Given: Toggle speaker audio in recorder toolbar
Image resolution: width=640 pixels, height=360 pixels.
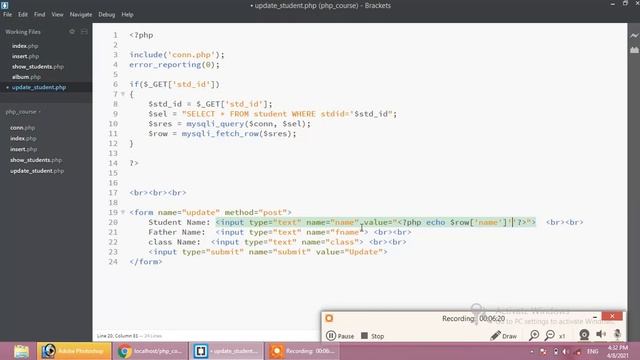Looking at the screenshot, I should 601,334.
